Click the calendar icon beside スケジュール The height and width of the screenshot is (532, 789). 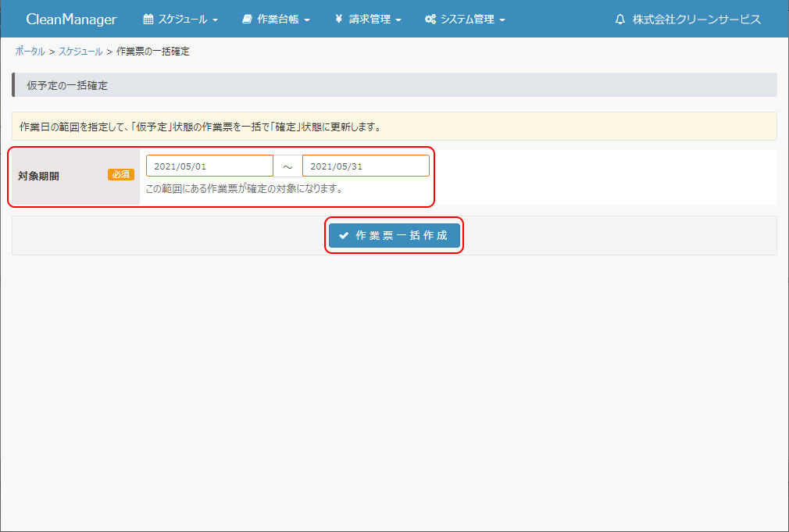(148, 20)
